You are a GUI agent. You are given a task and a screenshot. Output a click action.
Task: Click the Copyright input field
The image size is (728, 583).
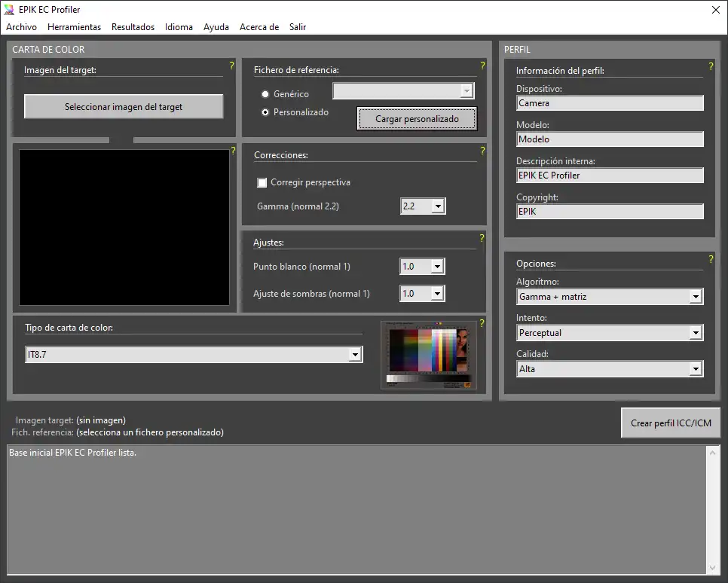[x=610, y=212]
